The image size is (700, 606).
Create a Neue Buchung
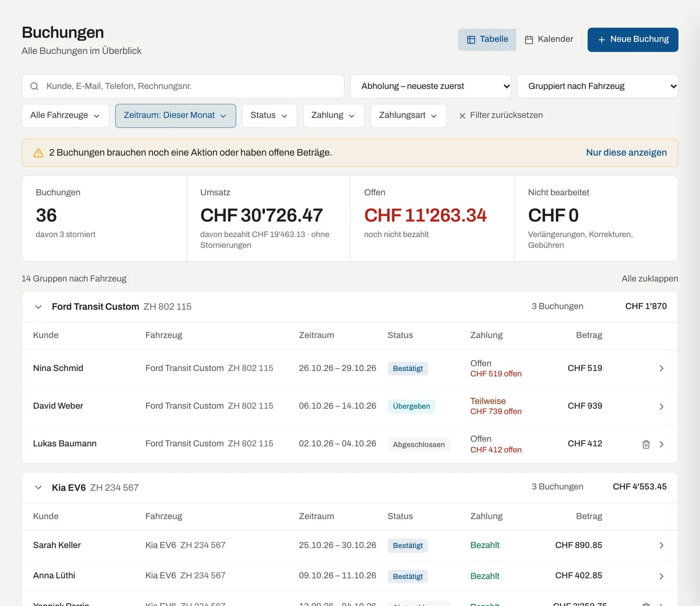pyautogui.click(x=633, y=39)
